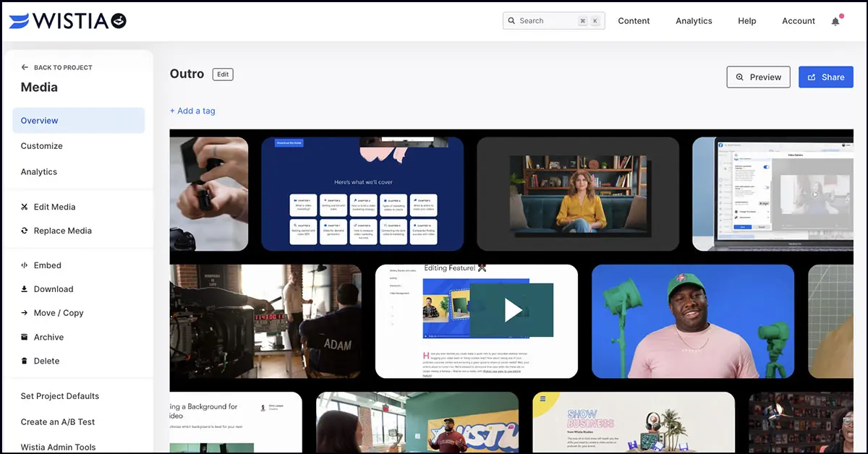This screenshot has height=454, width=868.
Task: Click the Edit Media scissors icon
Action: (x=25, y=207)
